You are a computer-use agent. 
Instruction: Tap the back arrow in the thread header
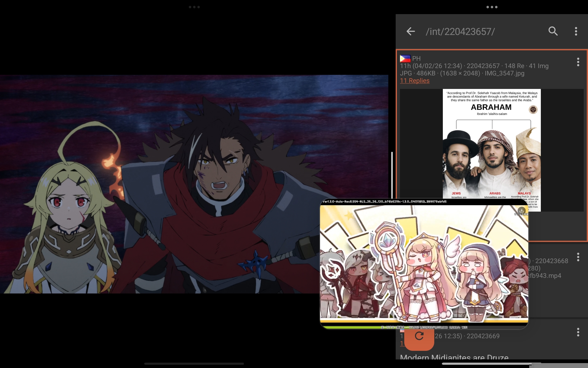(410, 31)
